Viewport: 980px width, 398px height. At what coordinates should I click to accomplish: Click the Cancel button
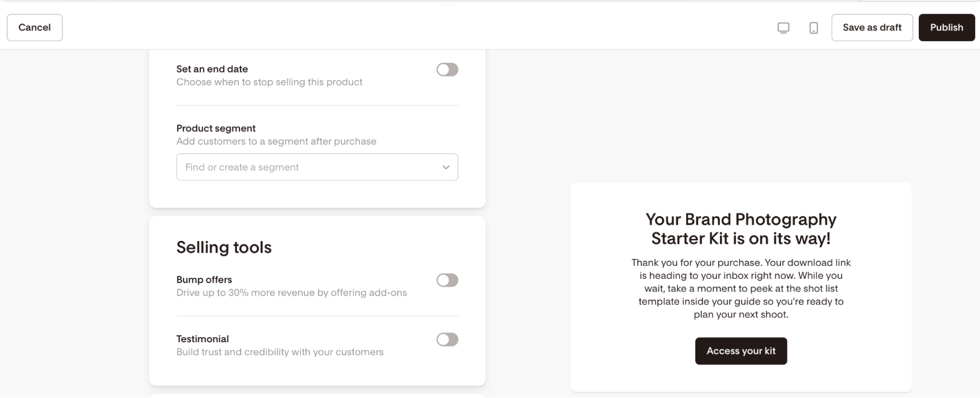(34, 27)
